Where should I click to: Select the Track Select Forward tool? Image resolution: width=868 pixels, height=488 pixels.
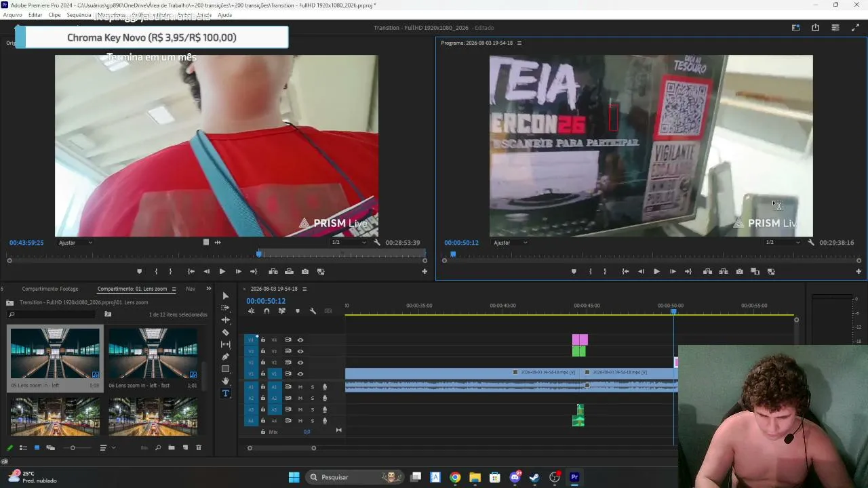click(226, 308)
